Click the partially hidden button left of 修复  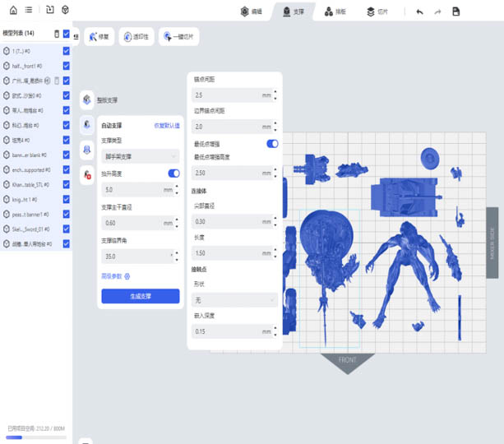coord(76,37)
